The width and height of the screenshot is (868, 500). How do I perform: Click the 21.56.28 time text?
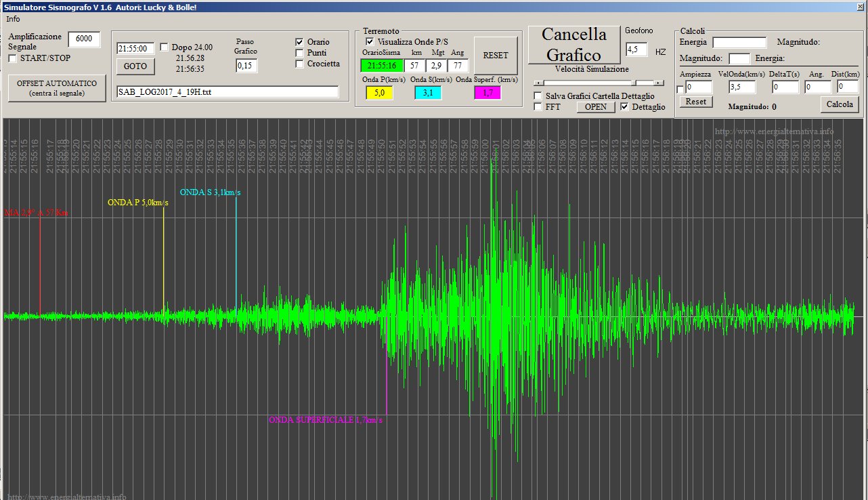[x=190, y=58]
